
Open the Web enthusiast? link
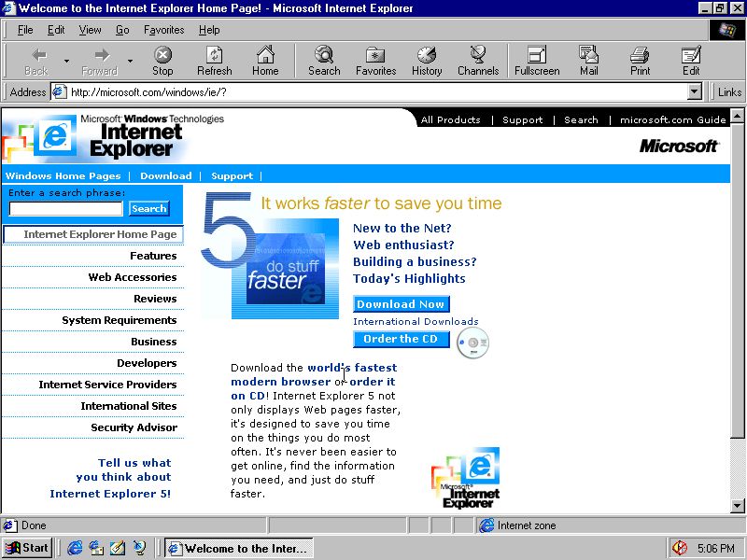403,245
